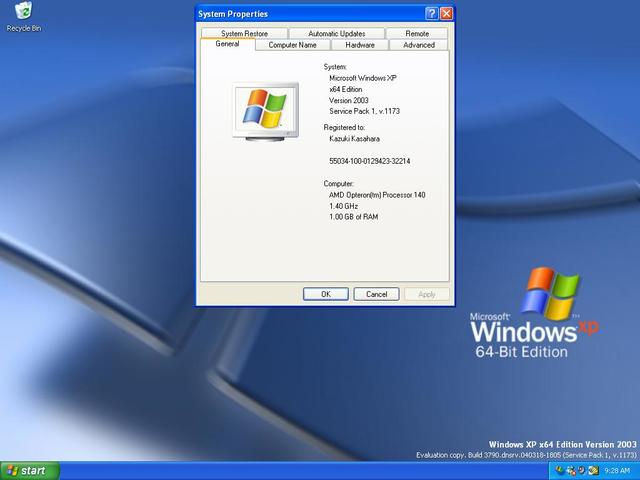Click the OK button
640x480 pixels.
point(326,294)
